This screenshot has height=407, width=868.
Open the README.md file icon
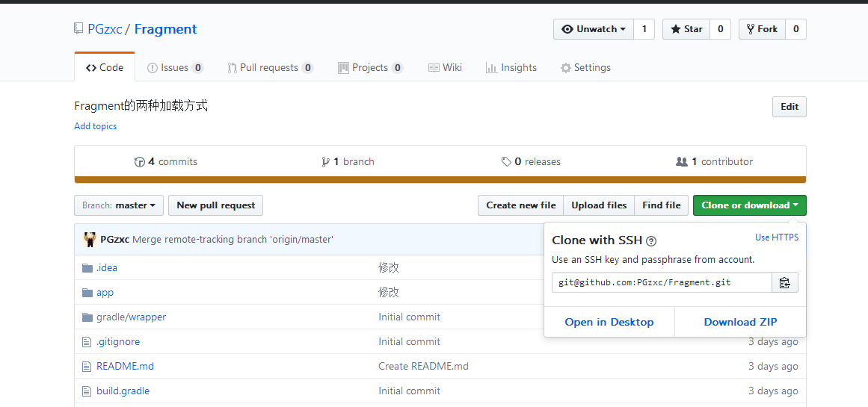click(x=87, y=366)
